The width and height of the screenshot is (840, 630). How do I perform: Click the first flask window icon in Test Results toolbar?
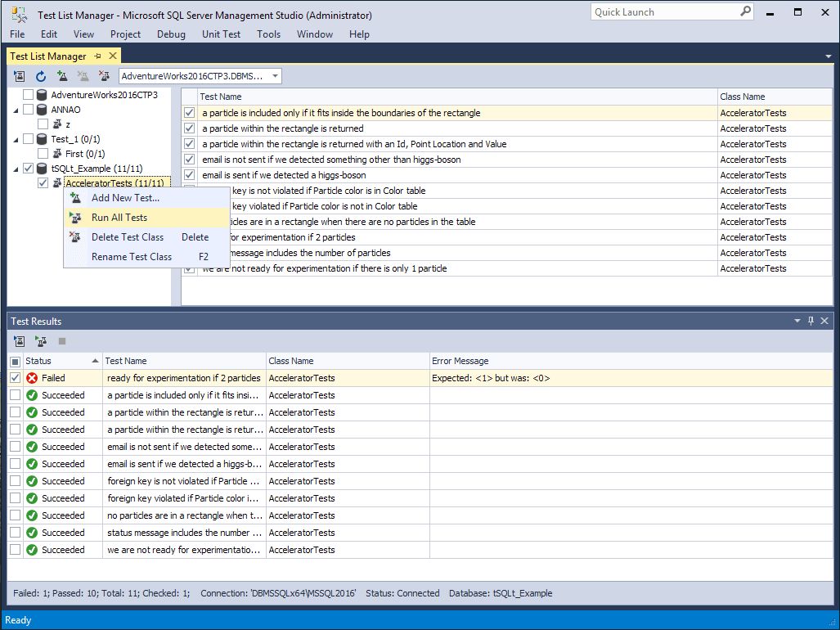(x=20, y=341)
